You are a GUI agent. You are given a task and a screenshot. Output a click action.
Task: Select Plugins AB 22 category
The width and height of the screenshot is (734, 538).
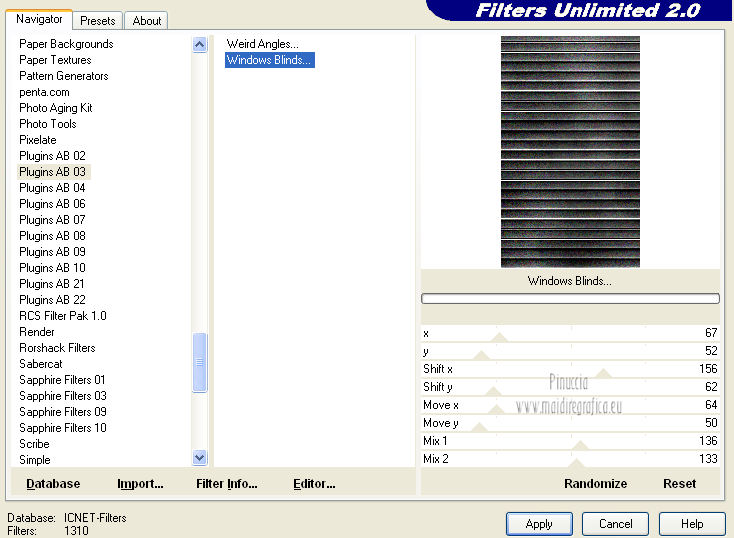tap(52, 300)
